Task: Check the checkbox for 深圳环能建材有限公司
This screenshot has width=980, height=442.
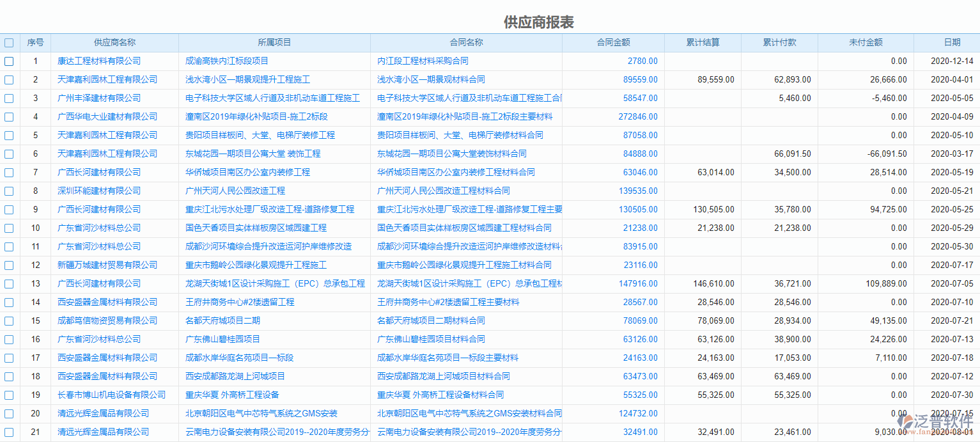Action: click(9, 191)
